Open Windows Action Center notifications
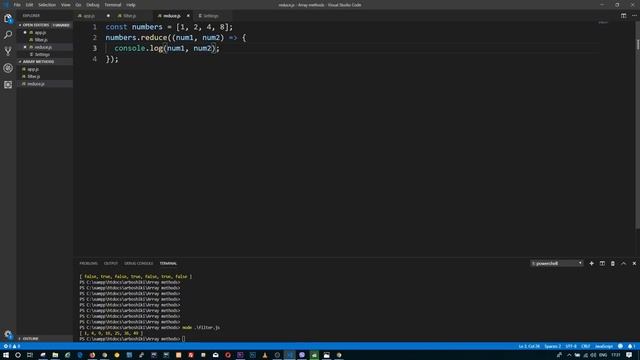The image size is (640, 360). (629, 355)
